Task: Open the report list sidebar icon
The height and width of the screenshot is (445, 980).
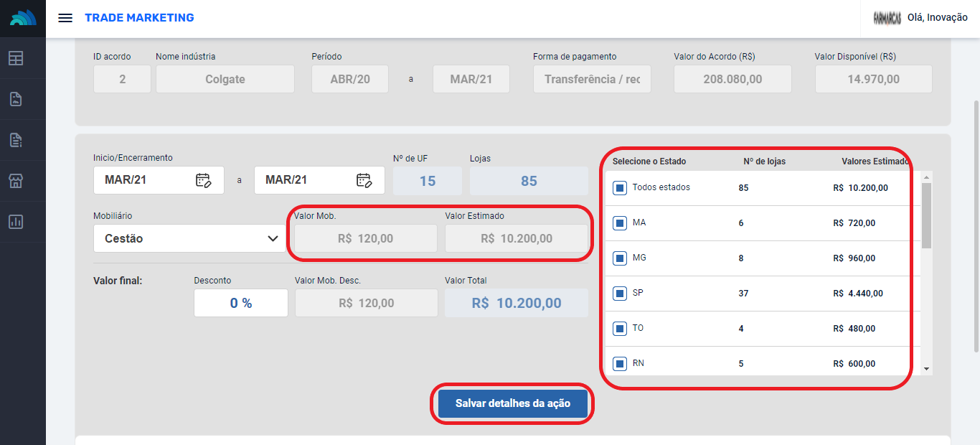Action: (x=16, y=140)
